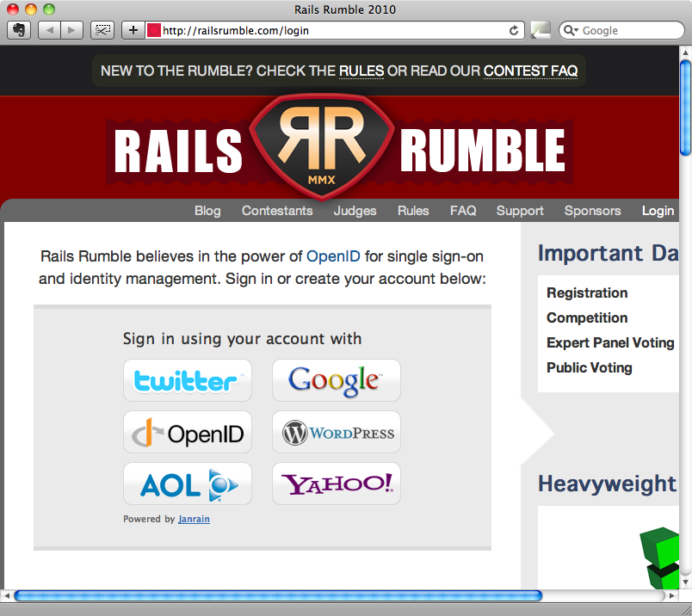This screenshot has height=616, width=692.
Task: Click the "Powered by" text
Action: click(x=149, y=519)
